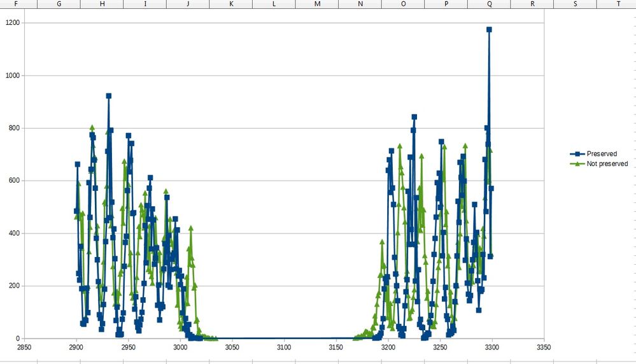Click the blue square Preserved legend marker
This screenshot has width=636, height=364.
tap(577, 154)
